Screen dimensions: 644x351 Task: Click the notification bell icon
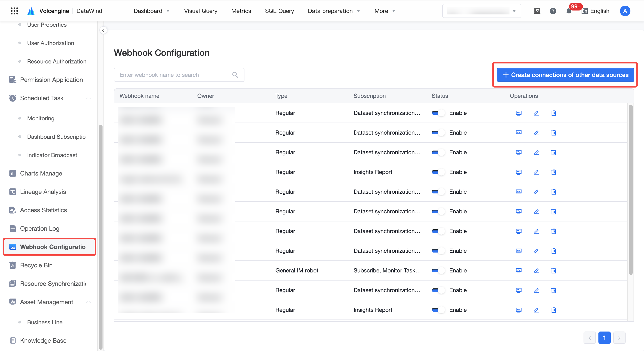568,11
